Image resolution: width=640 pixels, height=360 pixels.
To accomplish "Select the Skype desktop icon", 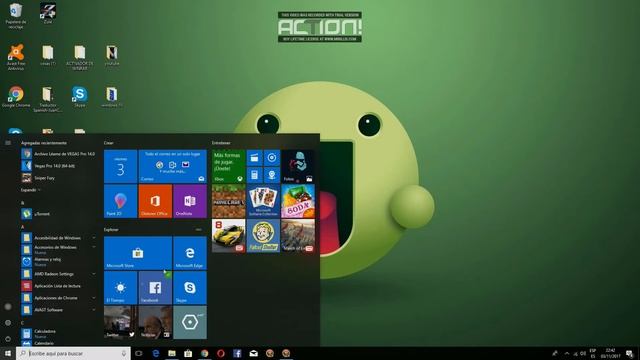I will coord(80,97).
